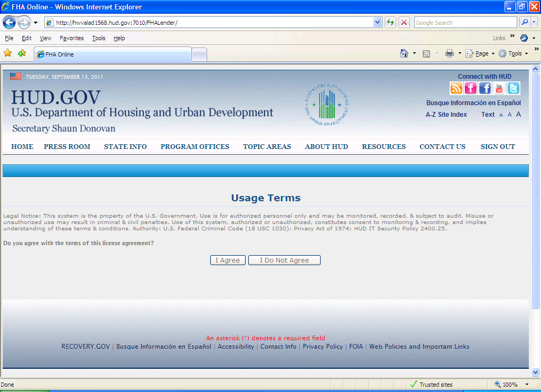Click the red Stop loading icon
The image size is (541, 392).
coord(404,23)
